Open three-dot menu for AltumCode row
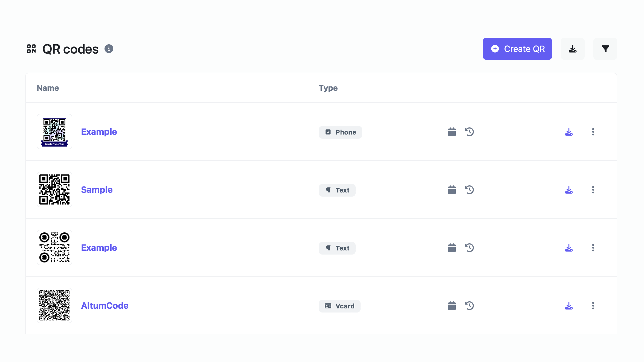The width and height of the screenshot is (644, 362). (593, 306)
